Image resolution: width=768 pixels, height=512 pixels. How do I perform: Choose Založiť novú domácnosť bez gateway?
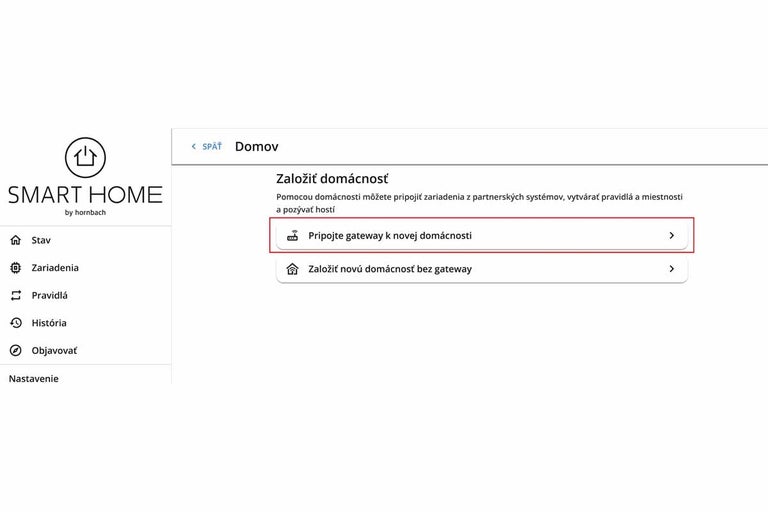click(x=390, y=269)
